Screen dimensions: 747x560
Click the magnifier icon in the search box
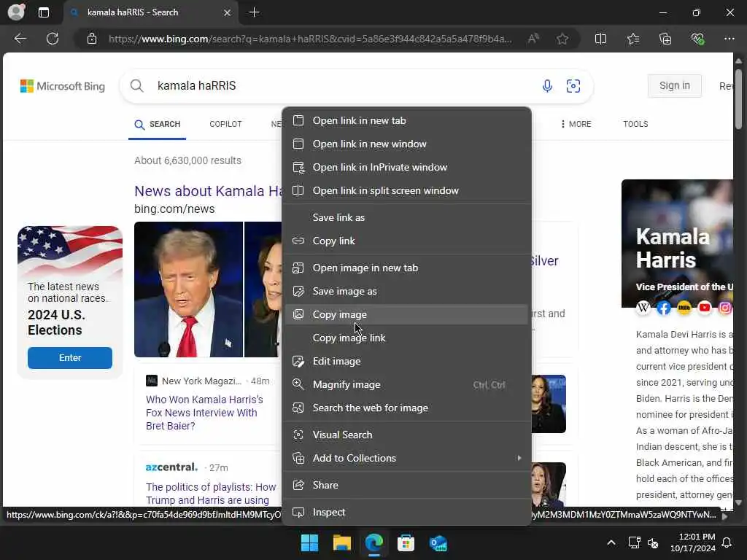[x=136, y=86]
